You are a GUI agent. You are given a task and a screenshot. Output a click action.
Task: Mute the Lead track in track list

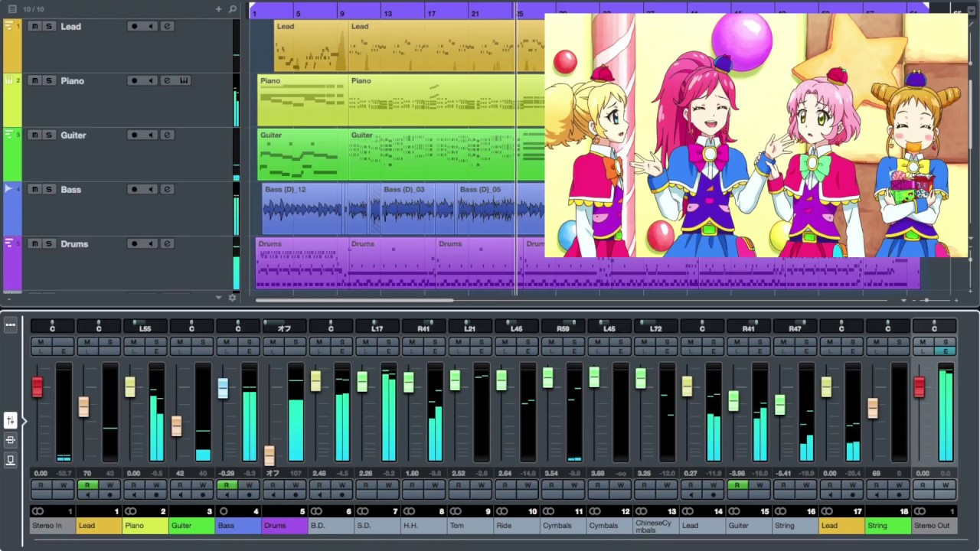pos(34,26)
